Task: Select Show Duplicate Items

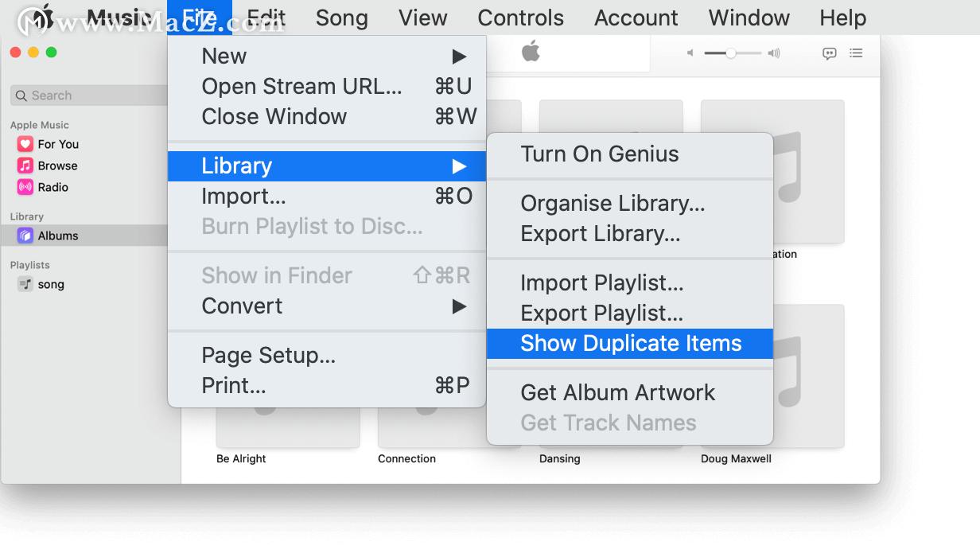Action: pyautogui.click(x=630, y=344)
